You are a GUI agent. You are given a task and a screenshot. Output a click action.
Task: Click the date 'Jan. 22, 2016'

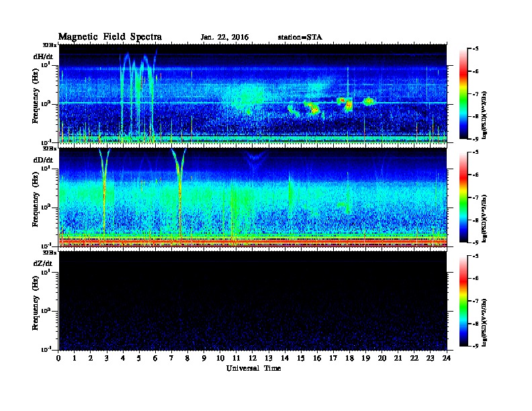click(x=224, y=38)
